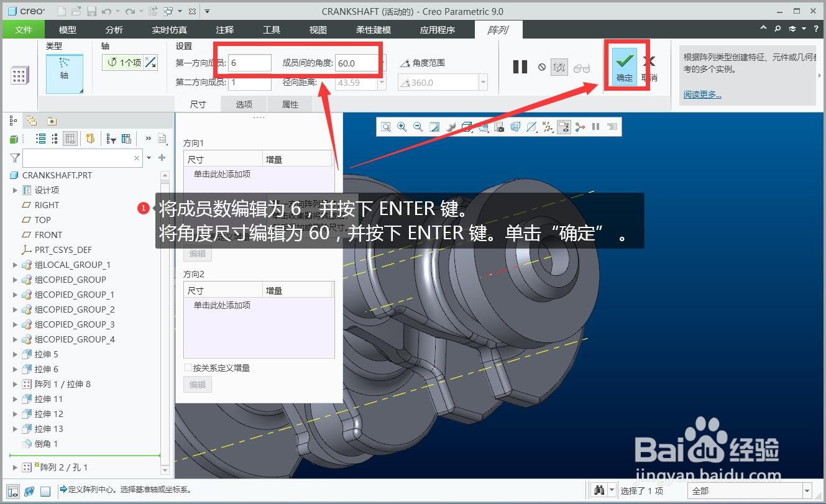The image size is (826, 504).
Task: Select the no-preview circle-slash icon
Action: click(542, 67)
